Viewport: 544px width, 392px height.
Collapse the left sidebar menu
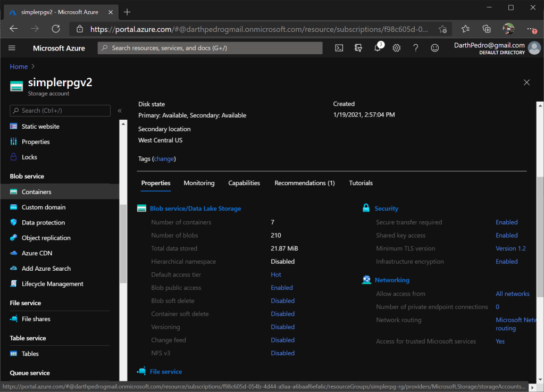(x=120, y=111)
